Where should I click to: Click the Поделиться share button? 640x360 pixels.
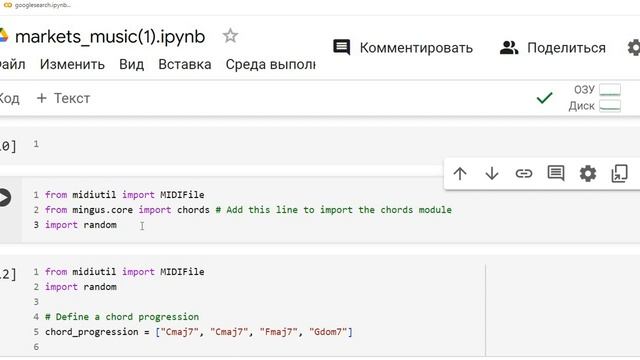553,48
